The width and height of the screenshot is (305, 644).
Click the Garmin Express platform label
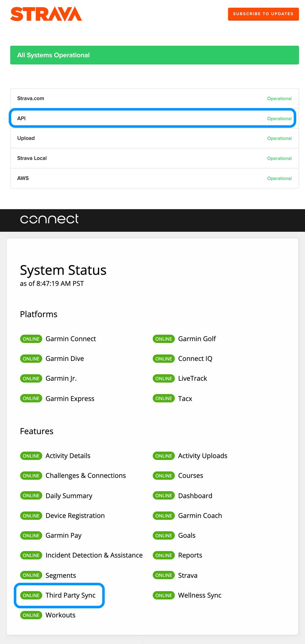pos(70,399)
